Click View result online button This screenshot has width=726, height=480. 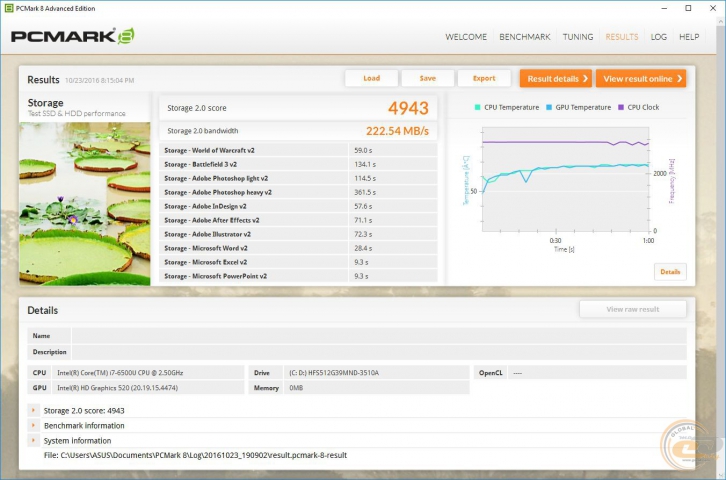(641, 79)
